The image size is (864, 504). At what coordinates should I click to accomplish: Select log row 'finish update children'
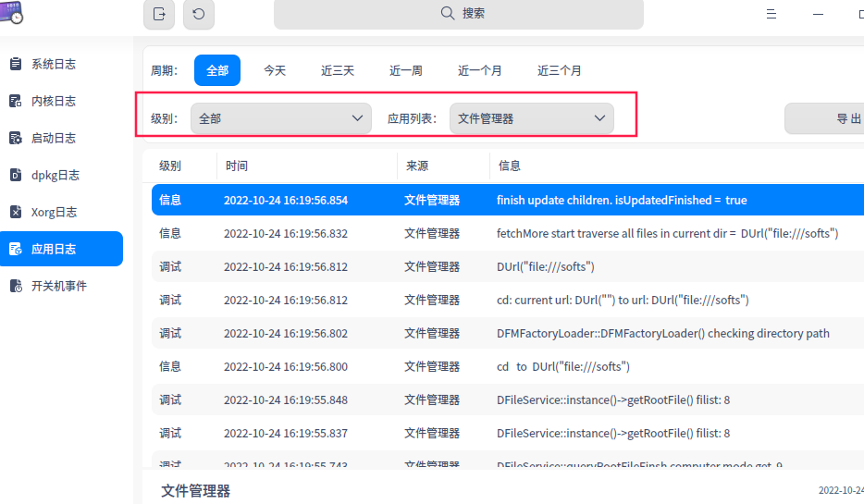(x=508, y=200)
